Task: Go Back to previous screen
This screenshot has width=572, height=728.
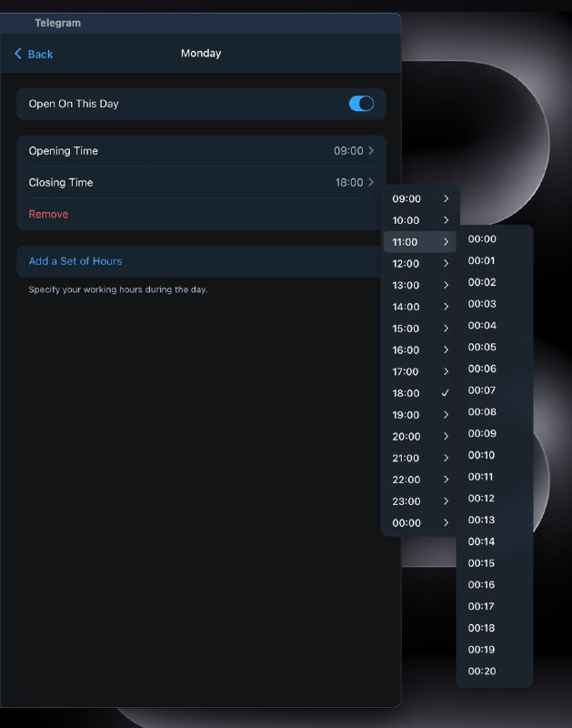Action: (34, 54)
